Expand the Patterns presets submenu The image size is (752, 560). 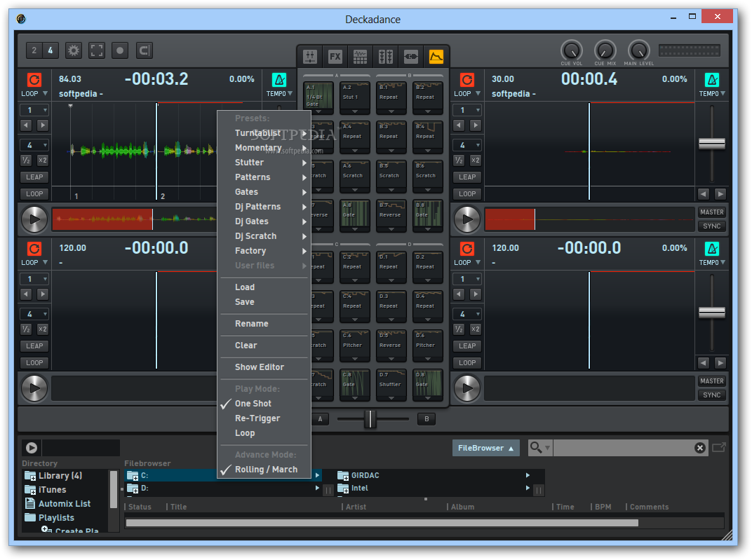(x=264, y=177)
